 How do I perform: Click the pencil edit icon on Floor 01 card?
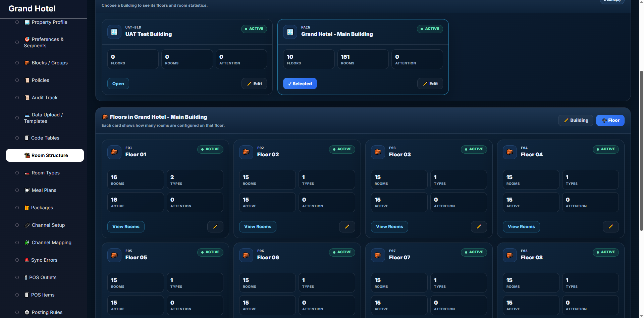pos(215,227)
